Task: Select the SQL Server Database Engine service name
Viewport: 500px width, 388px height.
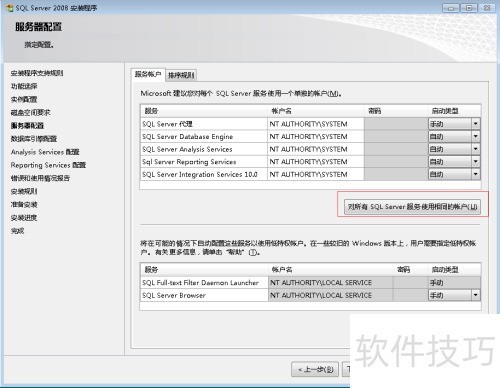Action: pos(188,137)
